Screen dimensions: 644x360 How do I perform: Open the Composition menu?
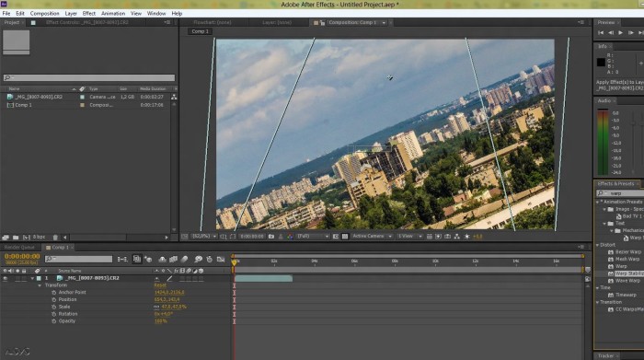pos(44,14)
